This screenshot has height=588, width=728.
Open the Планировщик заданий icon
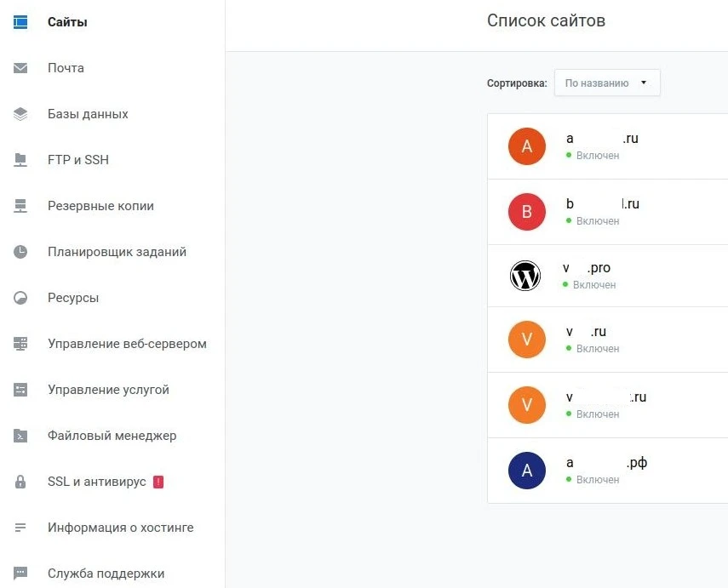coord(21,251)
